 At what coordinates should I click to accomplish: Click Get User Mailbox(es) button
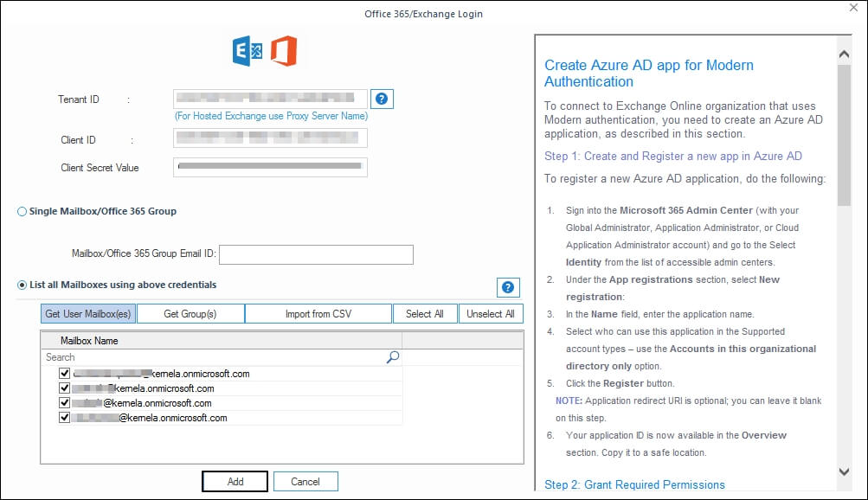pos(88,314)
